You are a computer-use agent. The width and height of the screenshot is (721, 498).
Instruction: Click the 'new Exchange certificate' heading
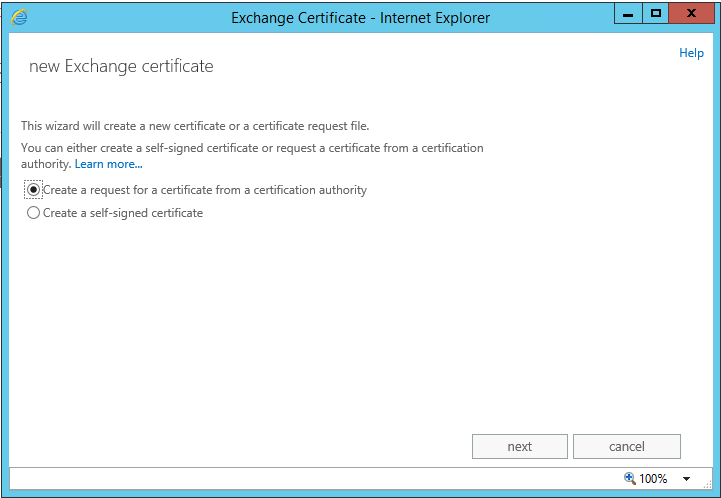[x=121, y=67]
